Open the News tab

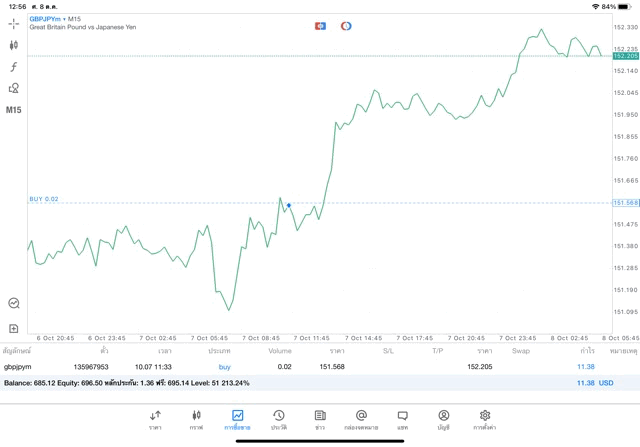coord(319,419)
